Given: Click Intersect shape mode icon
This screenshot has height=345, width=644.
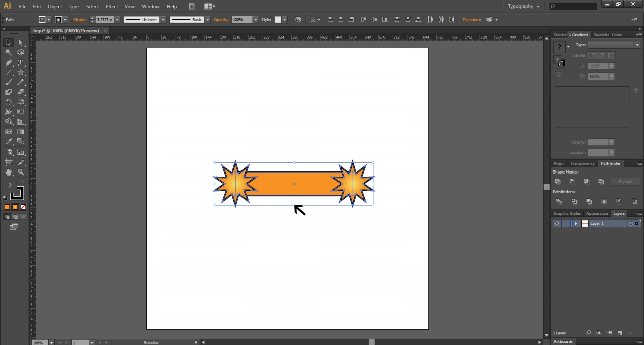Looking at the screenshot, I should pyautogui.click(x=587, y=182).
